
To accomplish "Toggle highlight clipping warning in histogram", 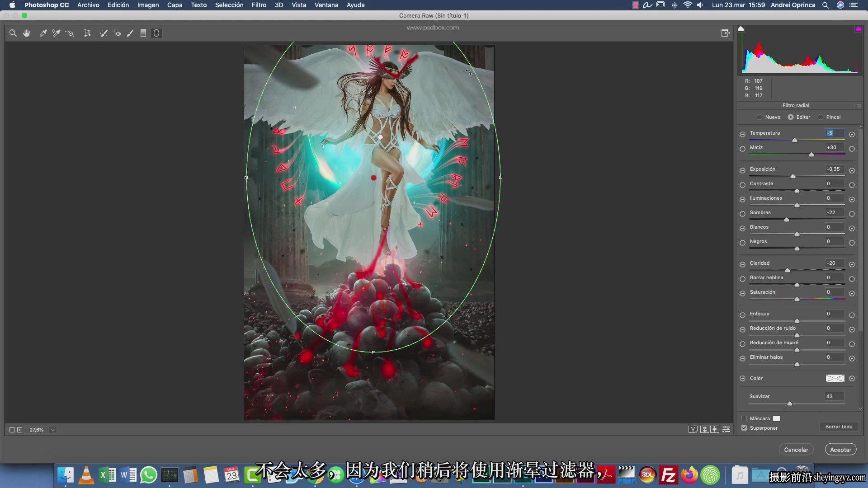I will pyautogui.click(x=858, y=29).
